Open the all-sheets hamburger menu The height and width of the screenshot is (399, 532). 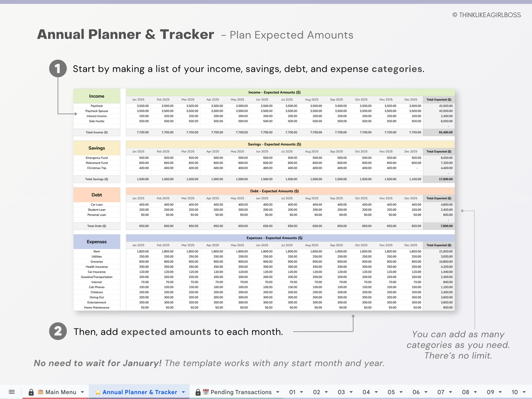[11, 392]
